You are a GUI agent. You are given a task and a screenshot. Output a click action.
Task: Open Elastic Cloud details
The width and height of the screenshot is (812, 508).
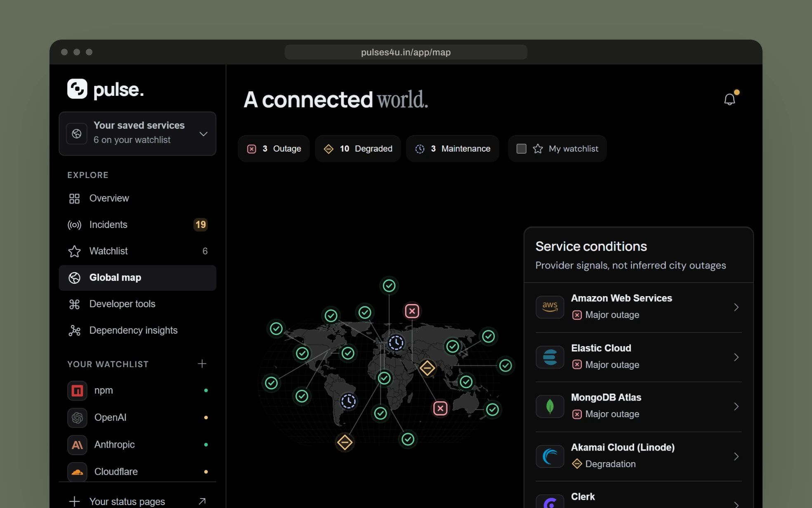638,357
